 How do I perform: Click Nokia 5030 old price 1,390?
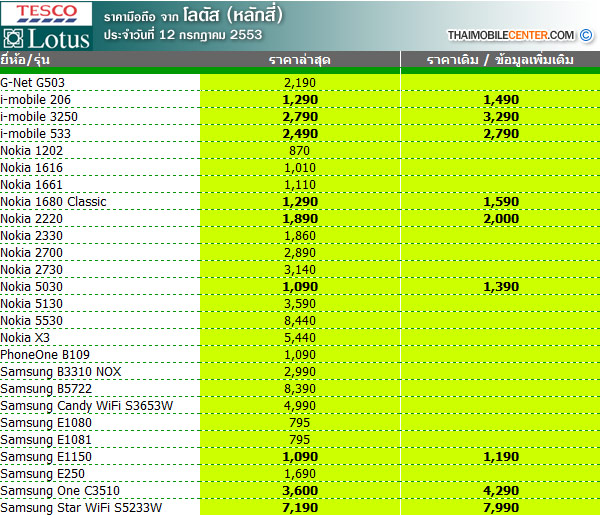(501, 287)
